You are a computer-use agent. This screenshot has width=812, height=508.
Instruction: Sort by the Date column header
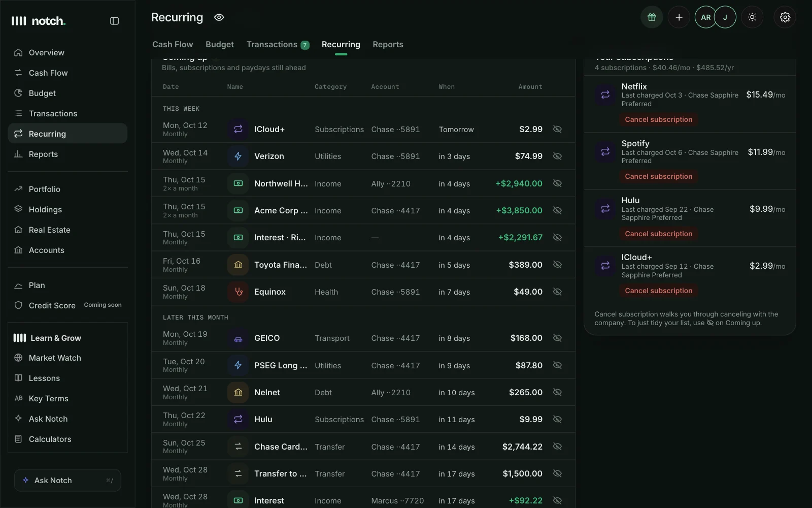(x=171, y=87)
